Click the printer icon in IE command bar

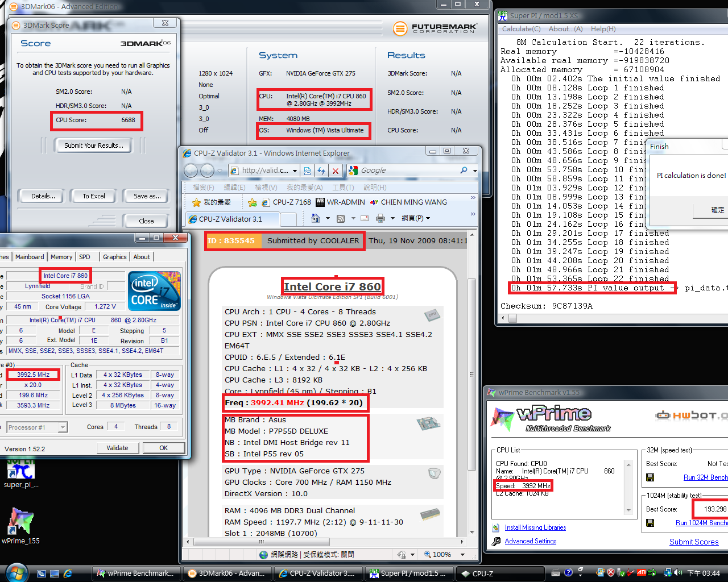point(380,218)
